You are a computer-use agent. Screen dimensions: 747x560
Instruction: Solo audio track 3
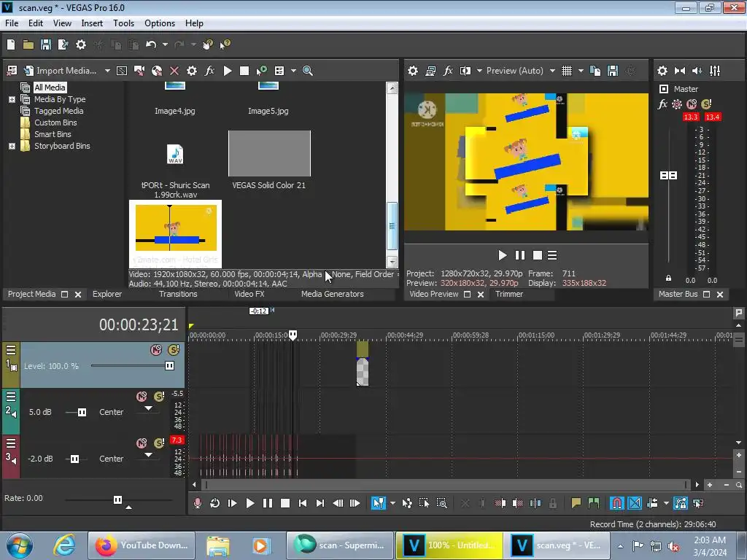(x=159, y=443)
